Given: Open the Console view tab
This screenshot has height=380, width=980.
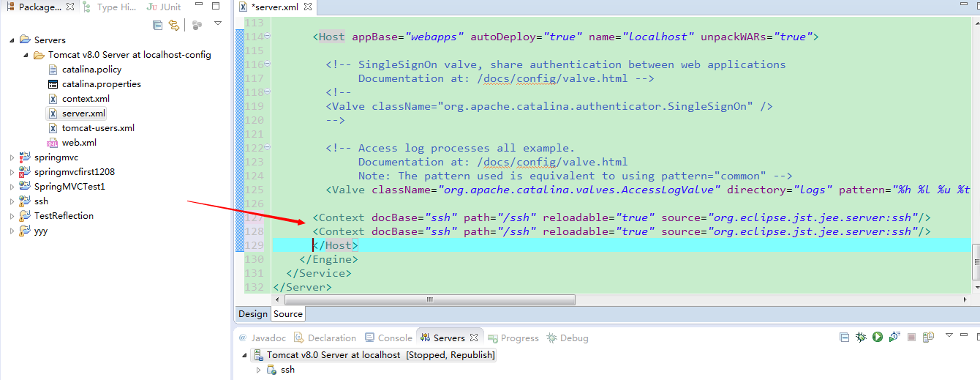Looking at the screenshot, I should (388, 338).
